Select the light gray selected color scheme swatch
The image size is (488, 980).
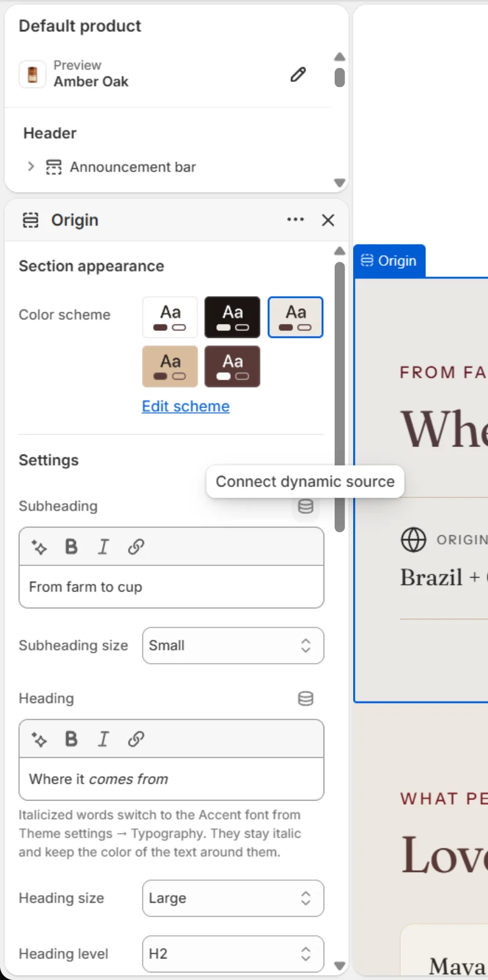click(x=295, y=317)
